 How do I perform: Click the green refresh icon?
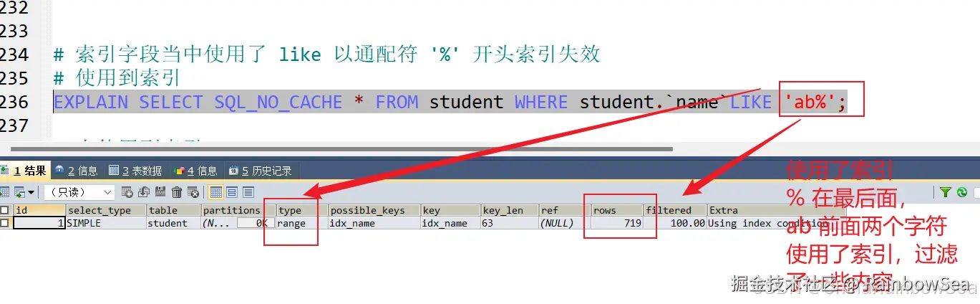click(x=961, y=192)
